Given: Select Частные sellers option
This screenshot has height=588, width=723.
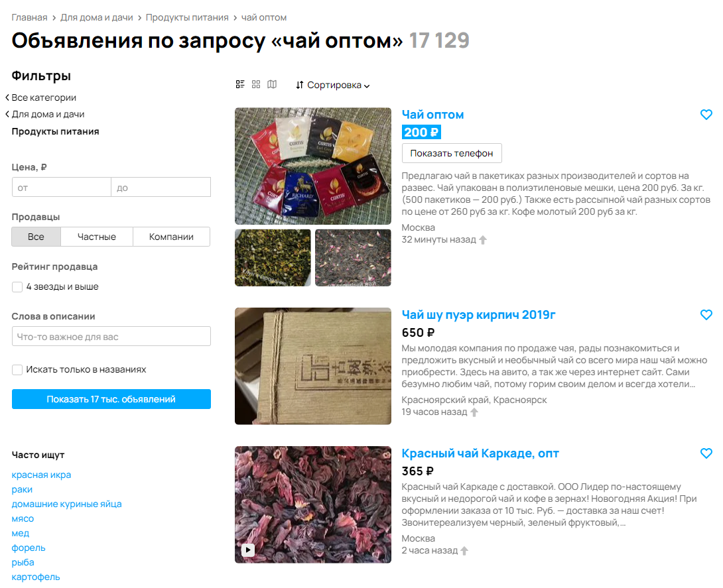Looking at the screenshot, I should (97, 237).
